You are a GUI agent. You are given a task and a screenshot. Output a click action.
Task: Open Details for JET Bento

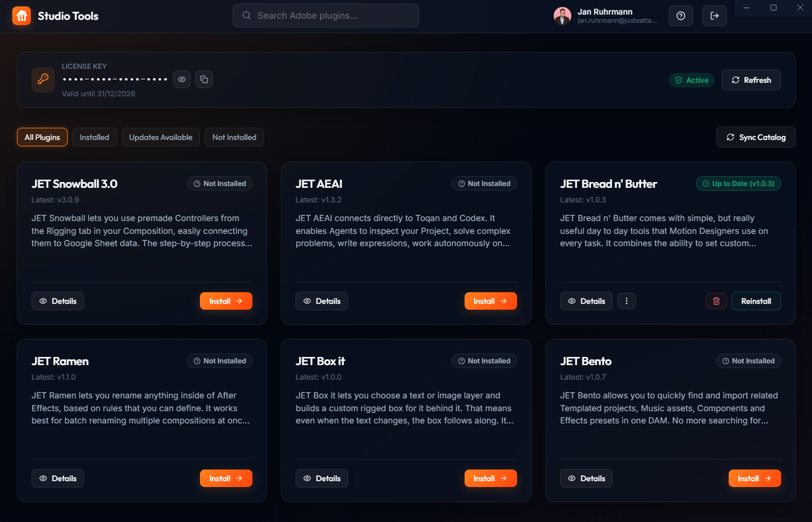point(586,478)
